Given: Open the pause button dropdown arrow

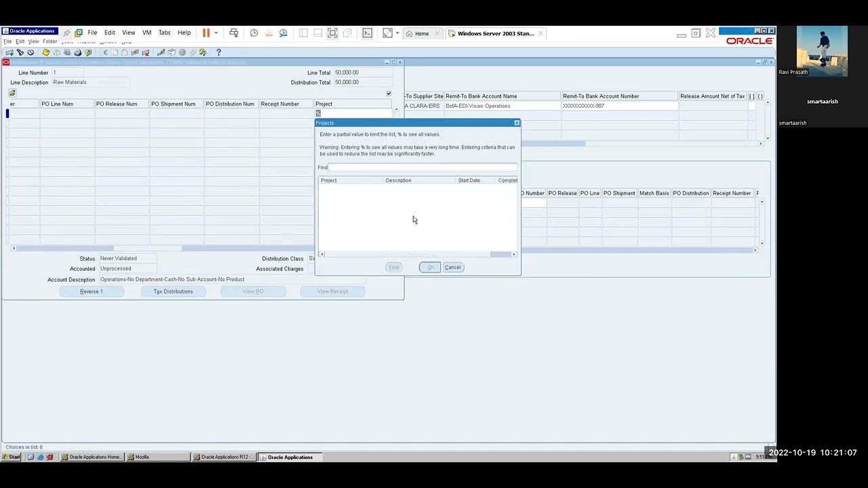Looking at the screenshot, I should tap(216, 33).
